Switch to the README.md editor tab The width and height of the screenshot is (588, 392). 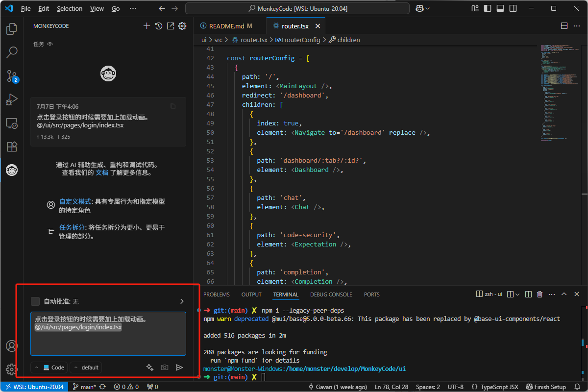point(230,26)
